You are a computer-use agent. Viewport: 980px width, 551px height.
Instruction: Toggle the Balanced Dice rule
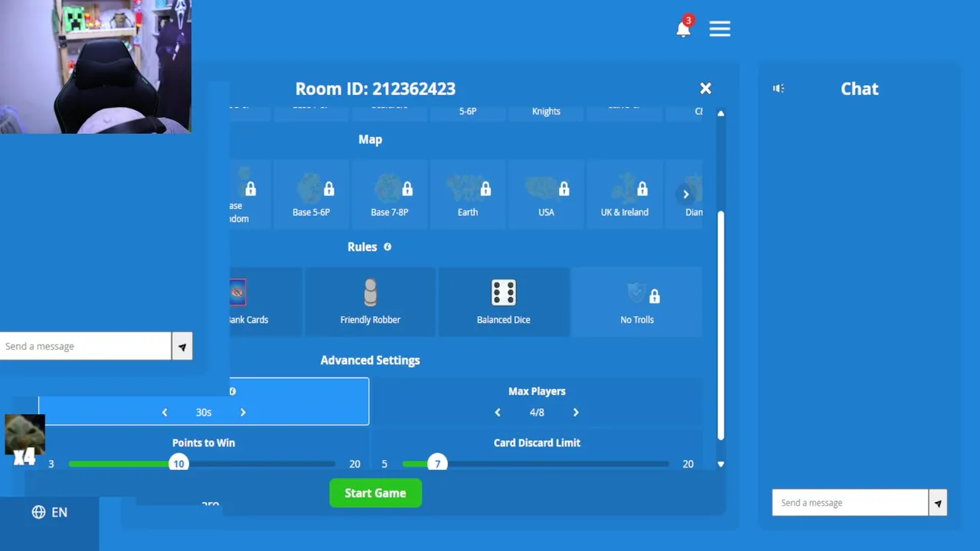click(504, 302)
